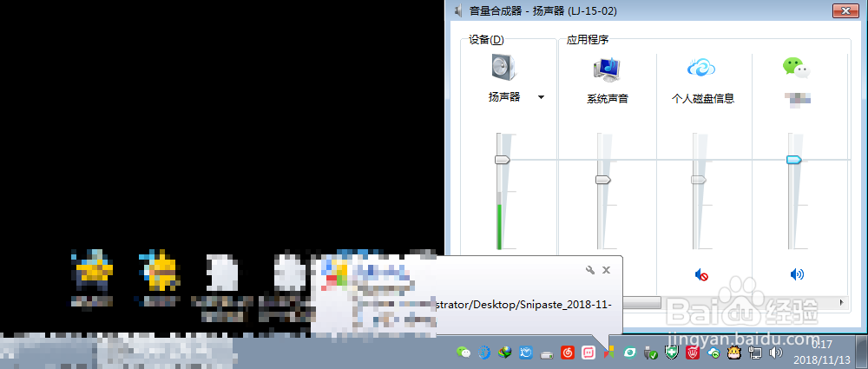Close the Snipaste notification balloon
868x369 pixels.
pos(606,270)
